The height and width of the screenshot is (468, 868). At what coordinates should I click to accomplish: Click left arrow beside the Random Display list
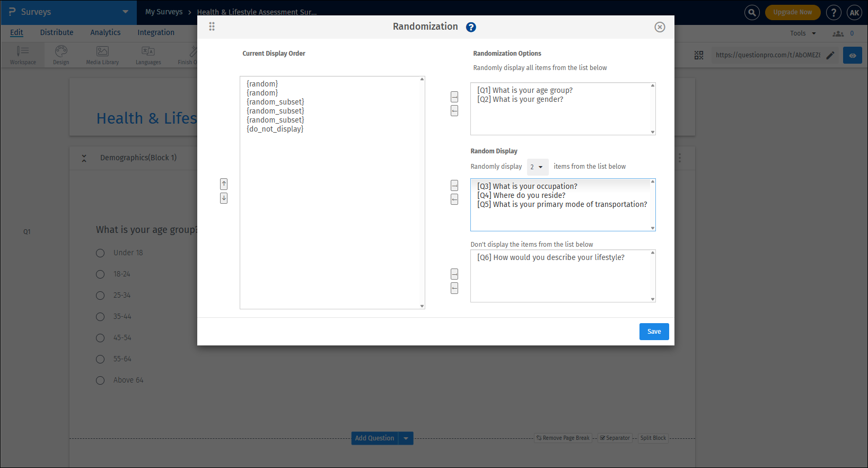[454, 199]
